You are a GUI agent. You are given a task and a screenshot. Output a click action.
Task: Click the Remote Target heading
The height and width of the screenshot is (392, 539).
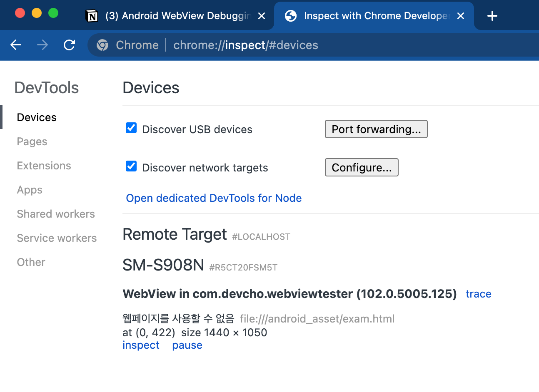tap(175, 234)
